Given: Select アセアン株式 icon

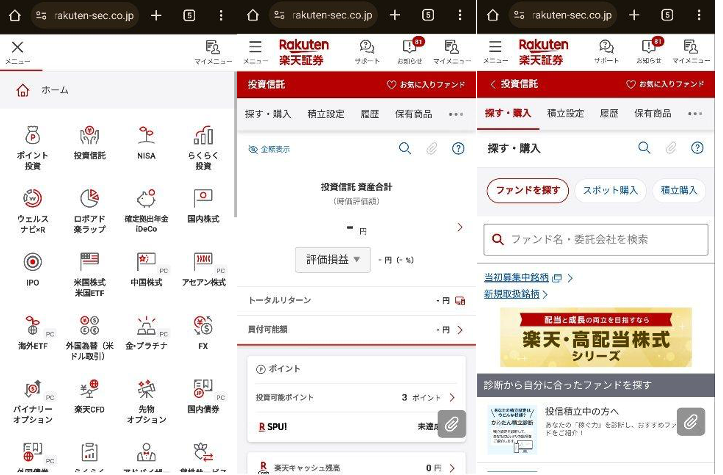Looking at the screenshot, I should pyautogui.click(x=203, y=269).
